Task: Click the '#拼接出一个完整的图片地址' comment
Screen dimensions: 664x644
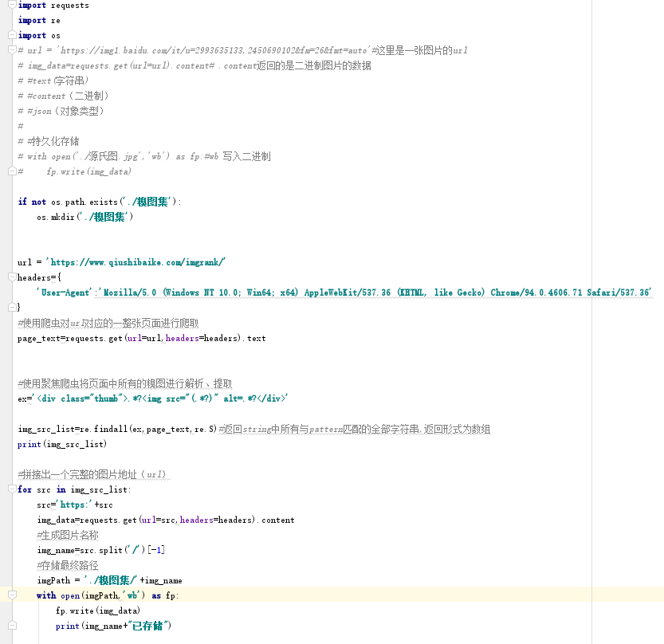Action: 93,474
